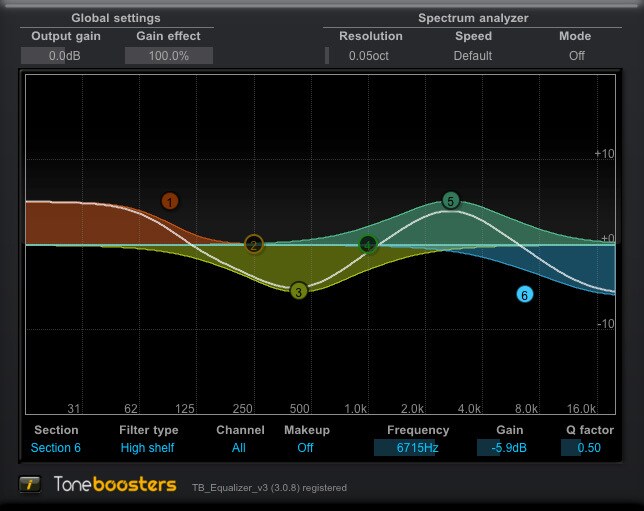
Task: Select EQ band node 3
Action: tap(299, 292)
